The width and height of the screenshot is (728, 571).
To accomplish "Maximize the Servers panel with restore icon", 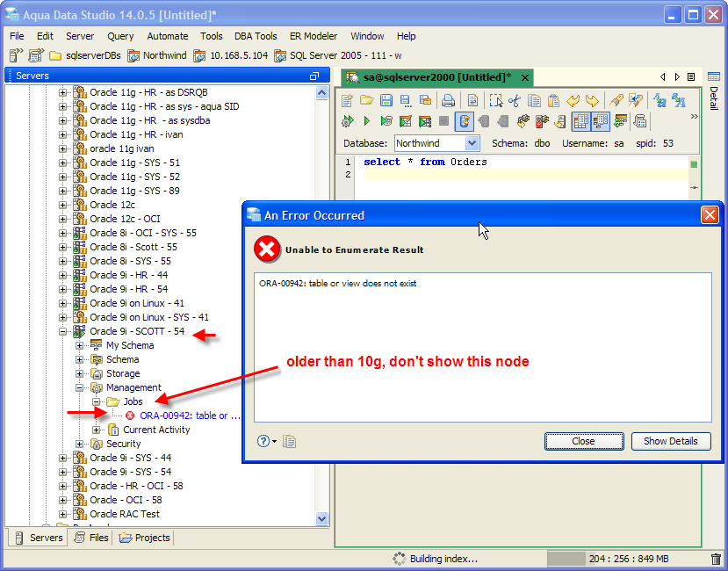I will tap(314, 76).
